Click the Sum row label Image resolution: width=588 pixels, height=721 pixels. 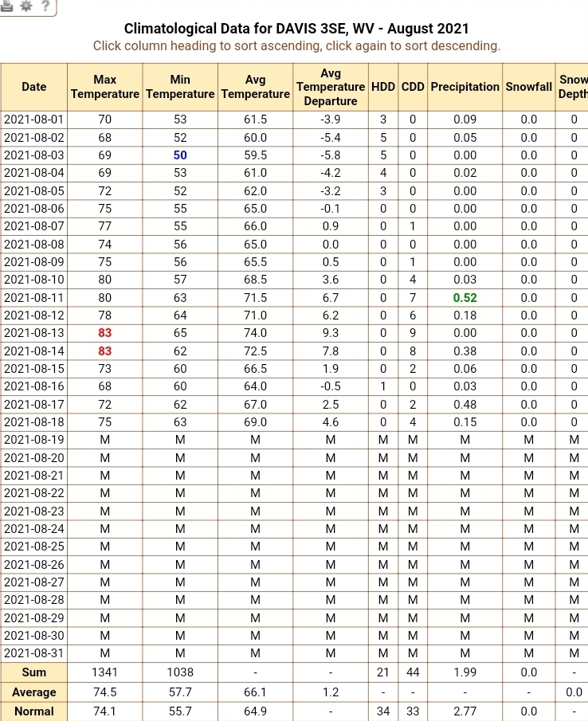(34, 672)
